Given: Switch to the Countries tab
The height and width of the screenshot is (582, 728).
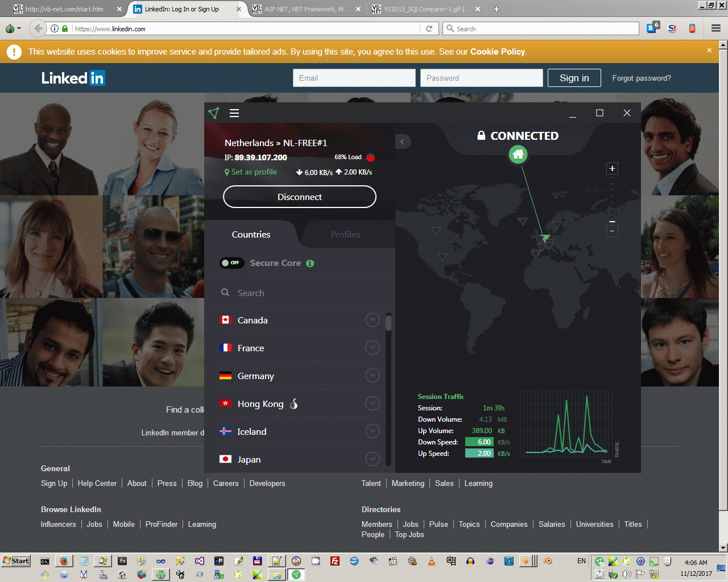Looking at the screenshot, I should pyautogui.click(x=251, y=234).
